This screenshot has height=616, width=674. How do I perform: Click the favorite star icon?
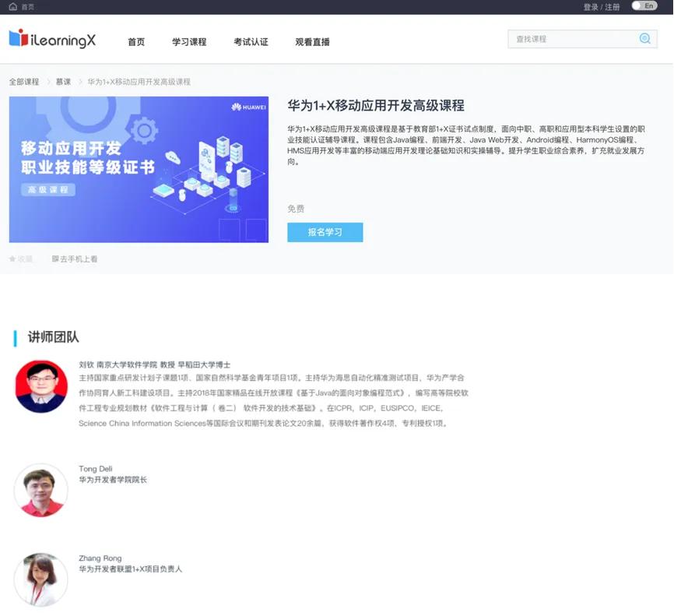coord(12,259)
